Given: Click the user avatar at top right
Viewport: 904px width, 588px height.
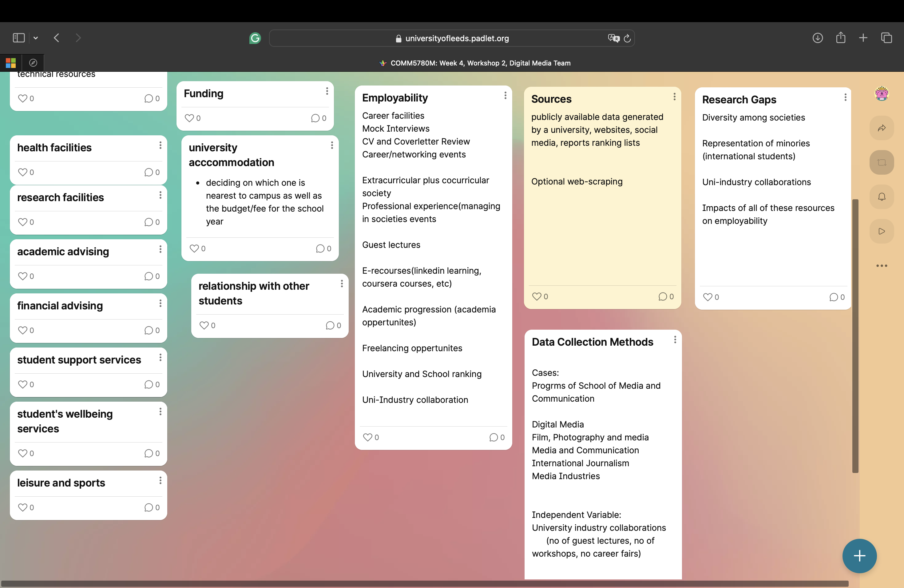Looking at the screenshot, I should [882, 93].
